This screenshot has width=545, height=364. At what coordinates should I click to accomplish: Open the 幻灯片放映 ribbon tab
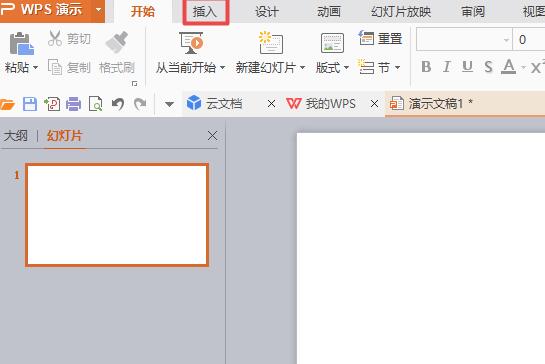click(x=401, y=12)
